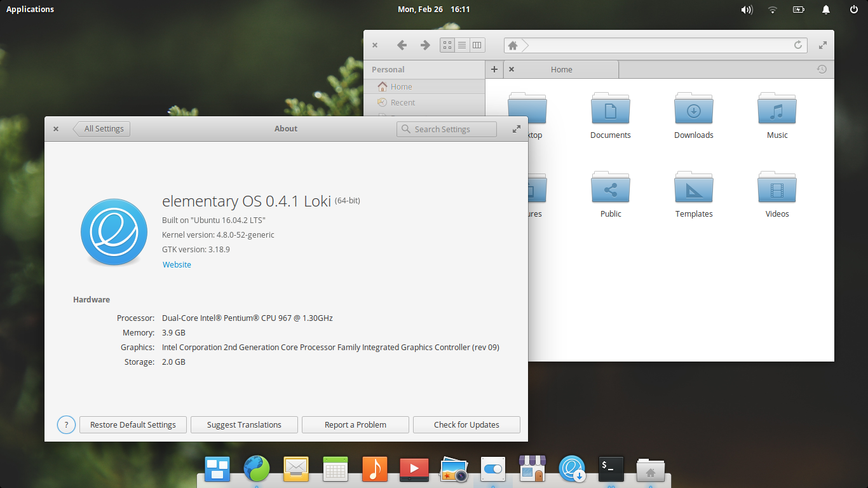Viewport: 868px width, 488px height.
Task: Click the help question mark button
Action: click(x=66, y=424)
